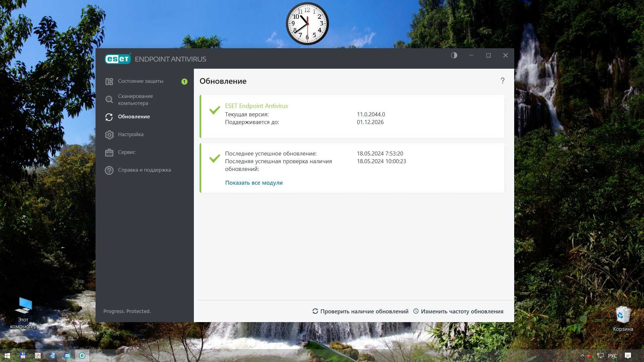Click the 'm' logo taskbar icon

(67, 356)
